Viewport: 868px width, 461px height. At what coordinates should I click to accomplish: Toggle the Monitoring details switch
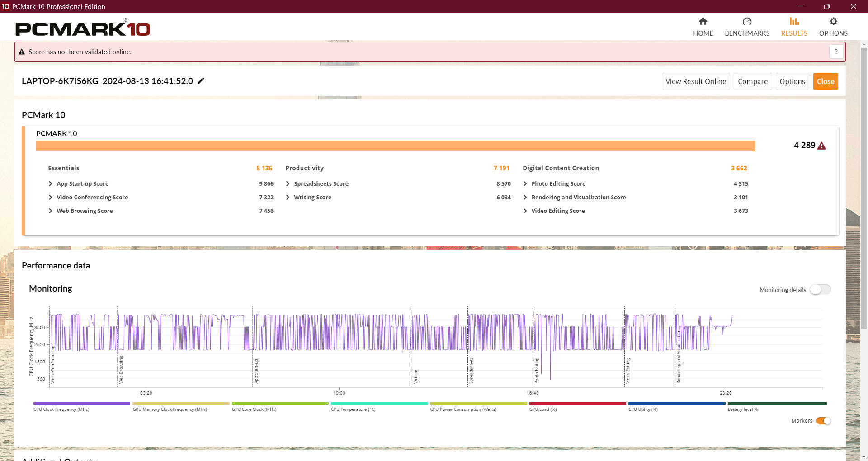(820, 290)
